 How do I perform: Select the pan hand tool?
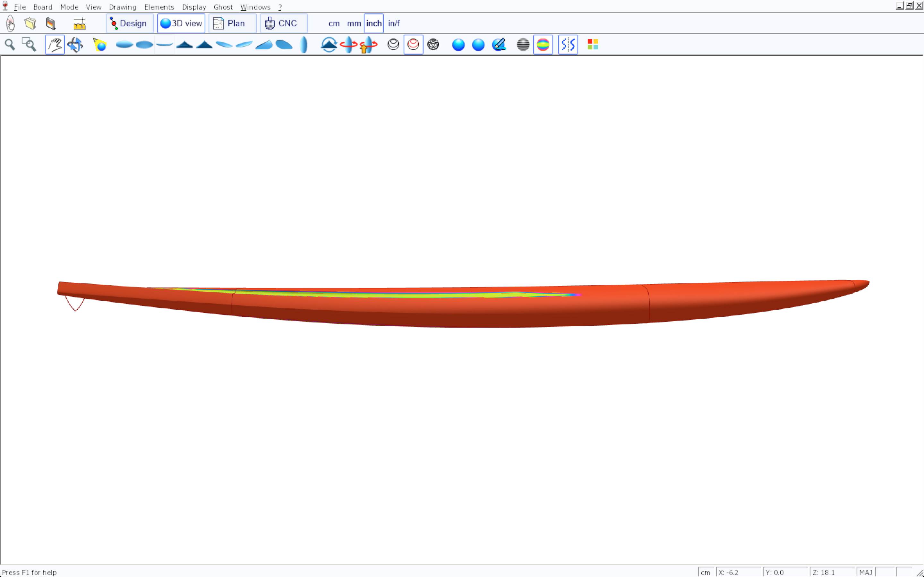(x=55, y=45)
